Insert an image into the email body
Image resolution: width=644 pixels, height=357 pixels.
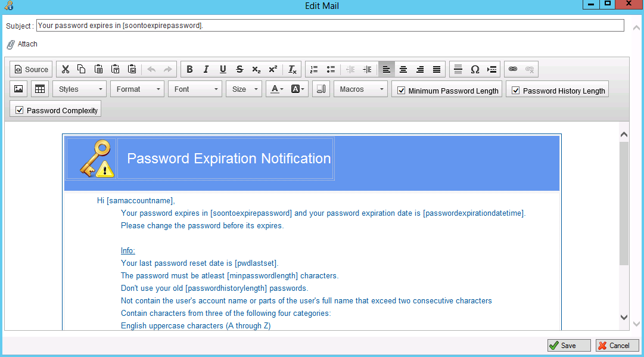[x=18, y=89]
